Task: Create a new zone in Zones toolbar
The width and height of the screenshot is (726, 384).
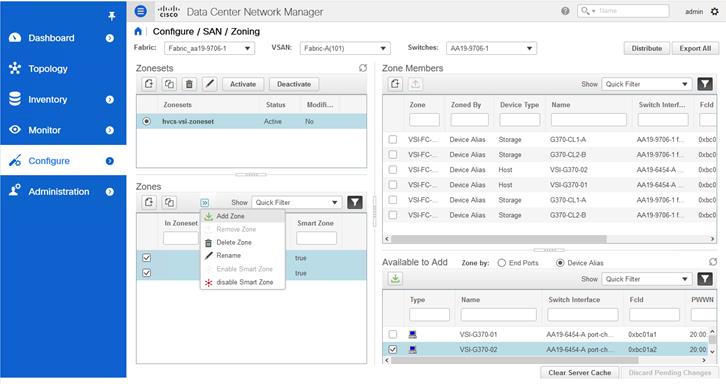Action: pyautogui.click(x=149, y=202)
